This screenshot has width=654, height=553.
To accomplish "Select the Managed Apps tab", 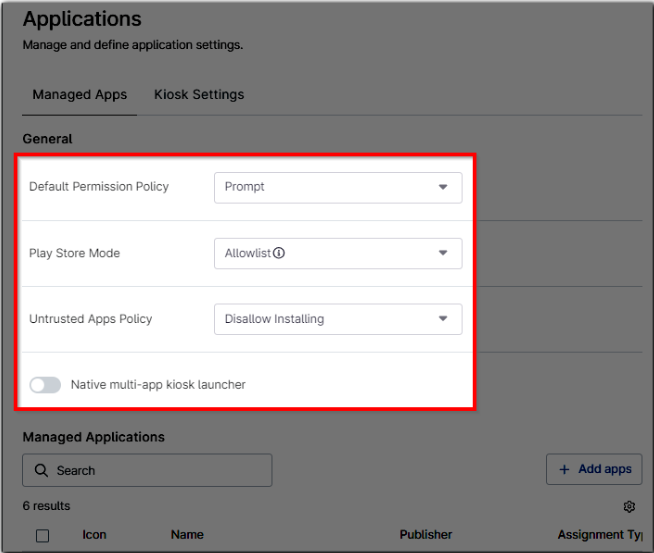I will tap(80, 95).
